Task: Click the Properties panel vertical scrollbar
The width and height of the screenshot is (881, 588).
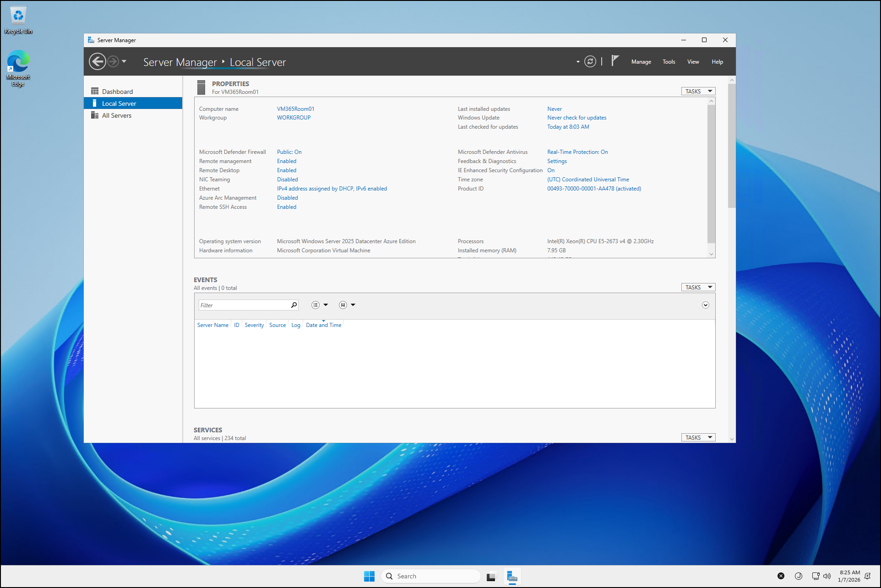Action: pyautogui.click(x=711, y=174)
